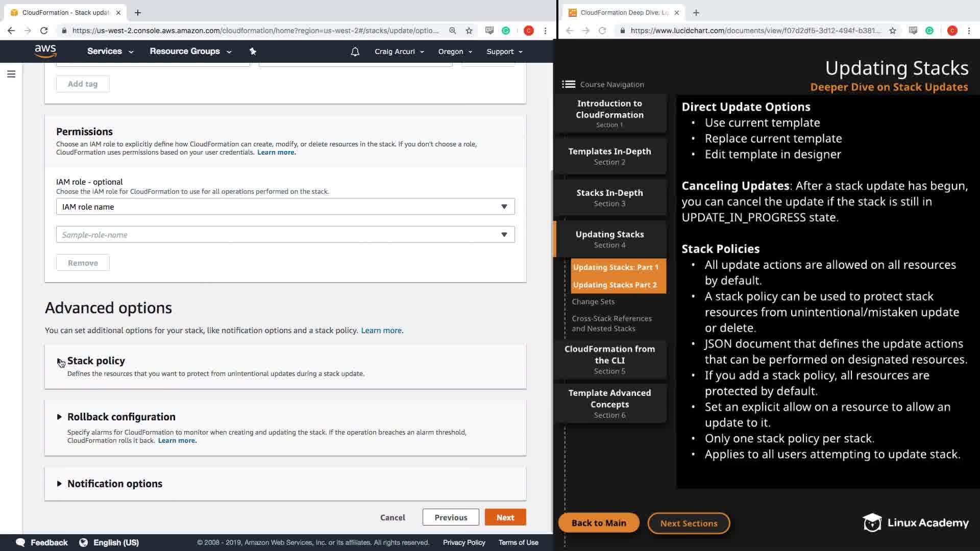Bookmark the AWS console page with star
The image size is (980, 551).
click(469, 31)
